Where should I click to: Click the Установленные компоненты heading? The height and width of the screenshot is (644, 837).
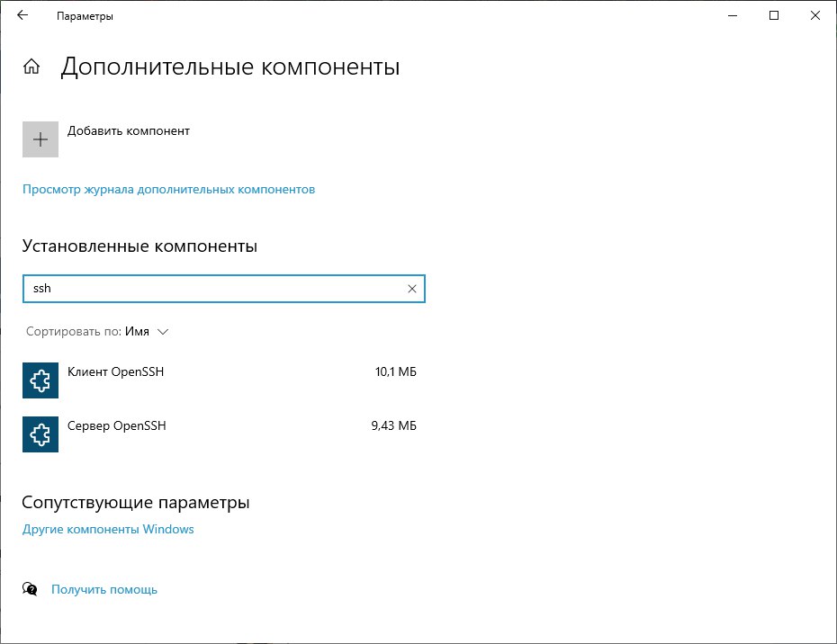tap(139, 246)
